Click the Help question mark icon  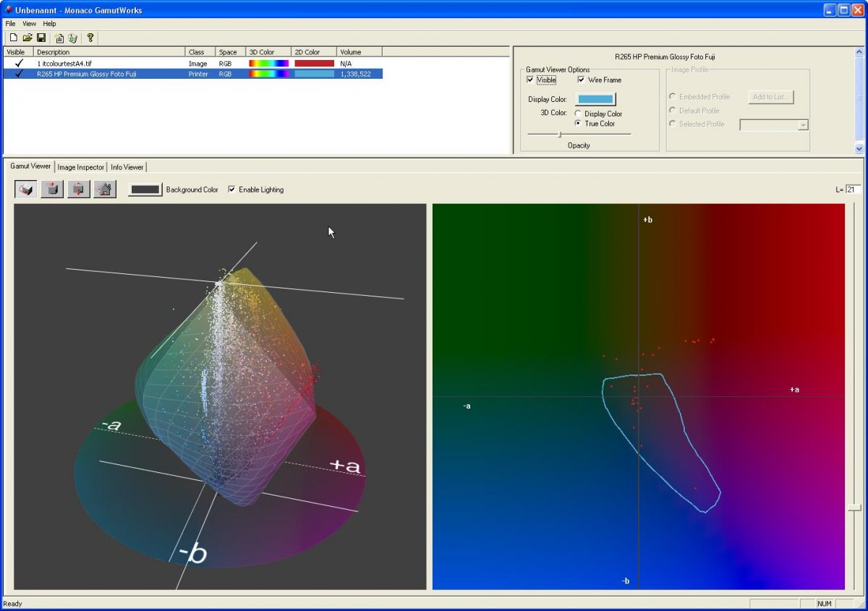90,38
